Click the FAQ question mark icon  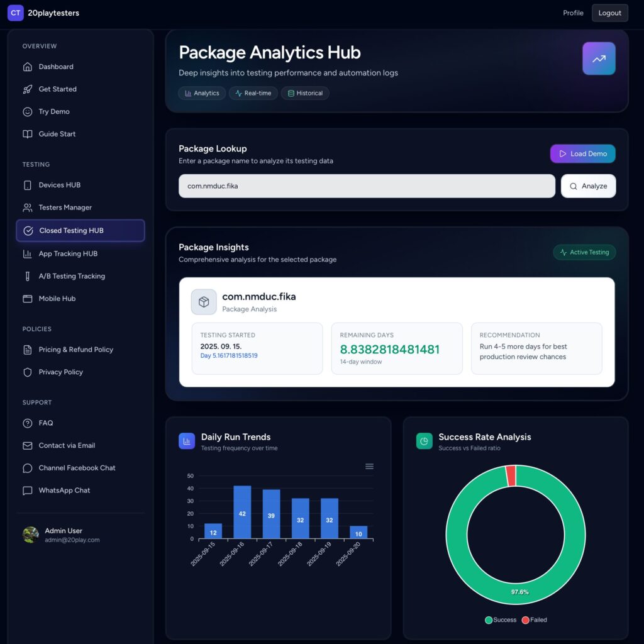[28, 423]
